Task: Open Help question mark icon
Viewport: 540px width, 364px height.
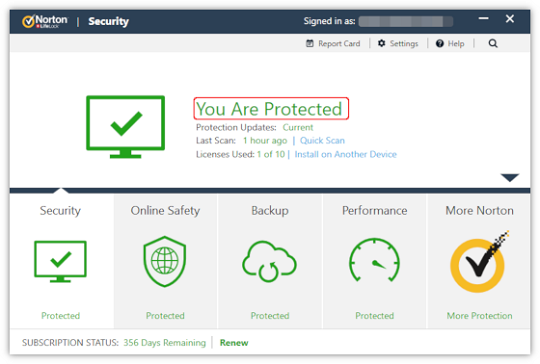Action: pyautogui.click(x=439, y=43)
